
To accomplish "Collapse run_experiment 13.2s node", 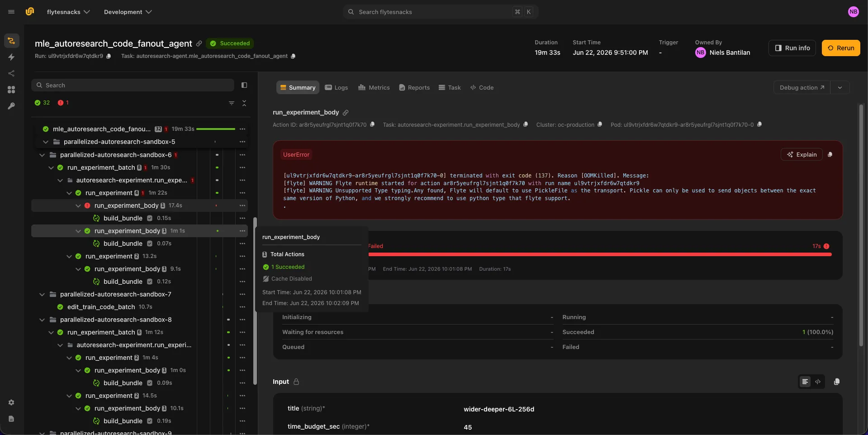I will click(69, 256).
